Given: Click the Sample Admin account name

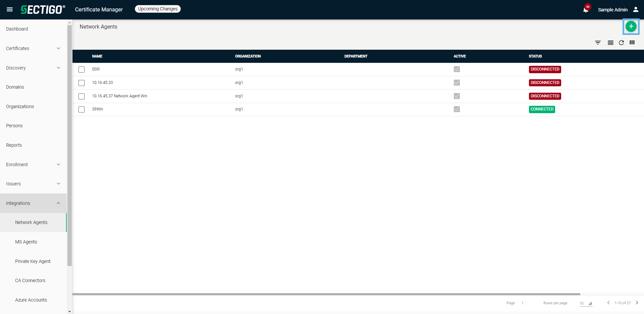Looking at the screenshot, I should pos(612,10).
